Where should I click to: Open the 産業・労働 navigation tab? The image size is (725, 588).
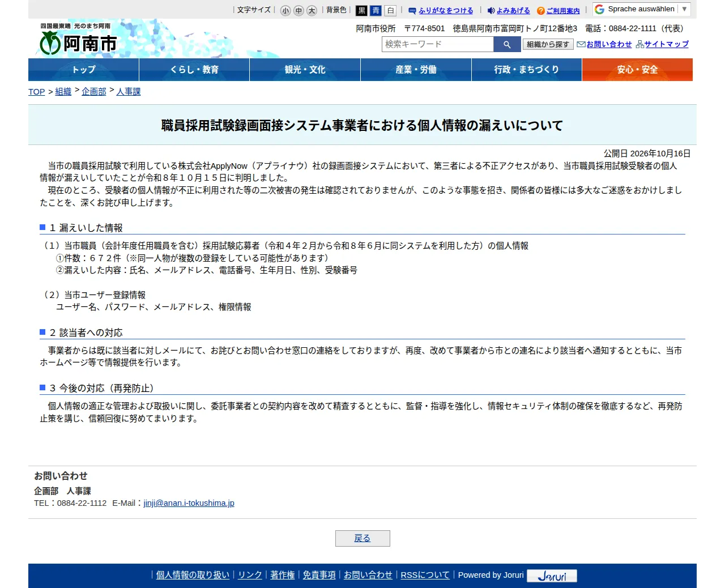coord(416,70)
